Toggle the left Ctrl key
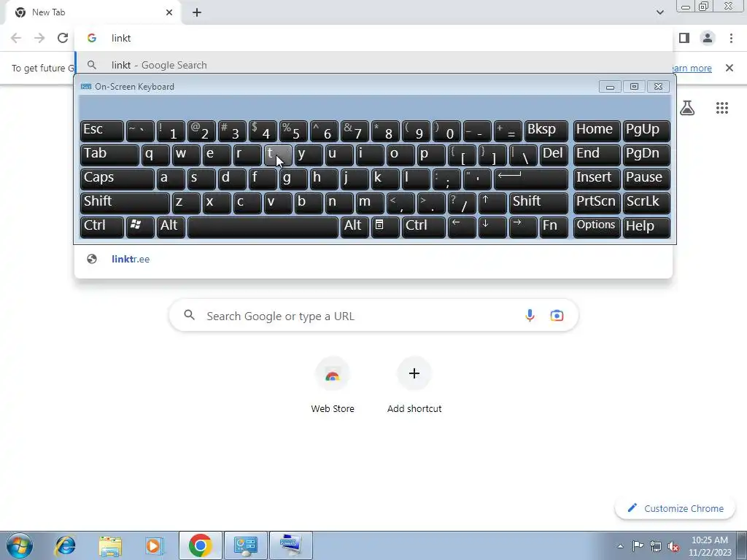The image size is (747, 560). coord(102,226)
